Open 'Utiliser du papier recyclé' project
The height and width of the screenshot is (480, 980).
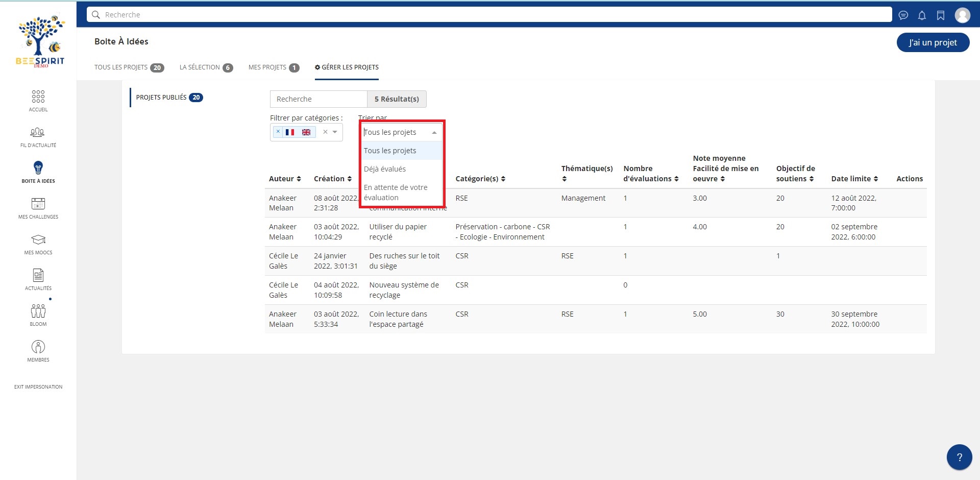click(x=398, y=232)
